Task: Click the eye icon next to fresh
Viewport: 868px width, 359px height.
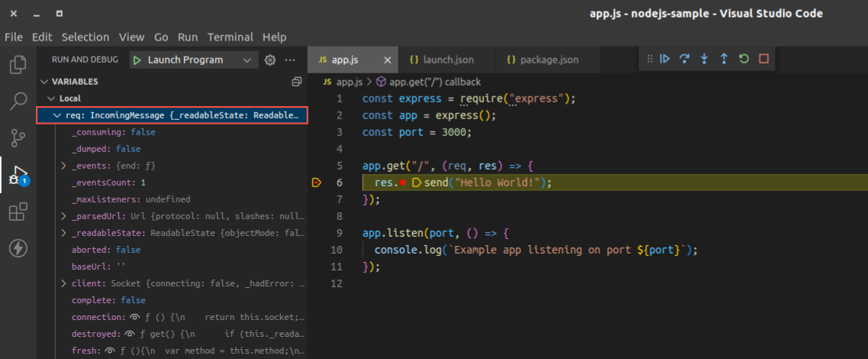Action: coord(110,351)
